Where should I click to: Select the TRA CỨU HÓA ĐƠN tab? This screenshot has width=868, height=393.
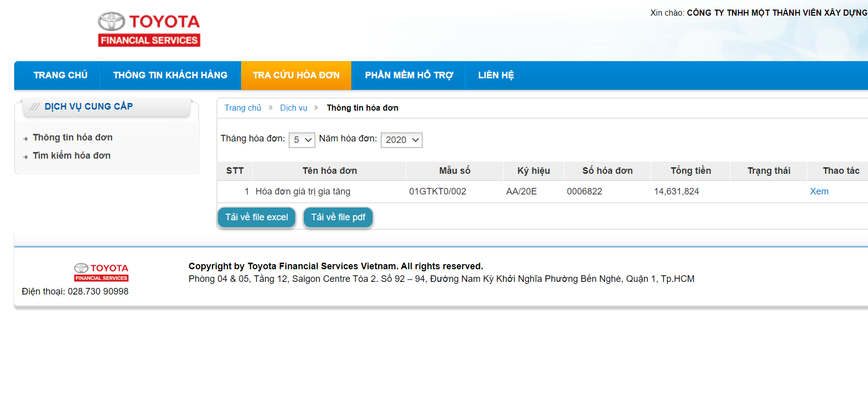[x=296, y=75]
